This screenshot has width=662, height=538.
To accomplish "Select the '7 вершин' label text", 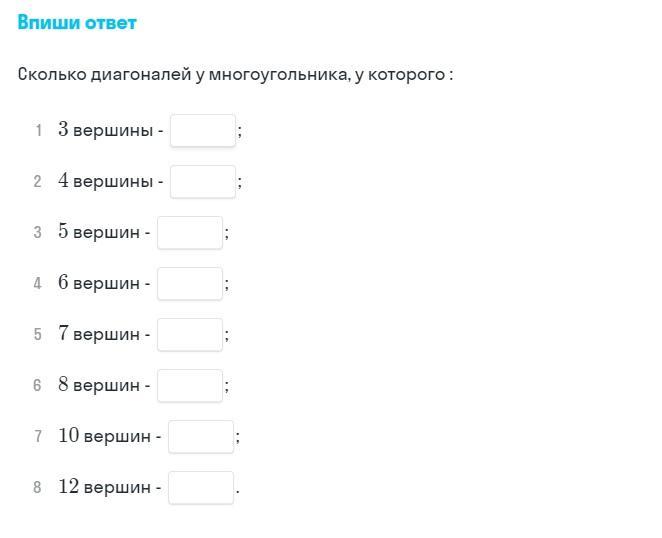I will (x=99, y=334).
